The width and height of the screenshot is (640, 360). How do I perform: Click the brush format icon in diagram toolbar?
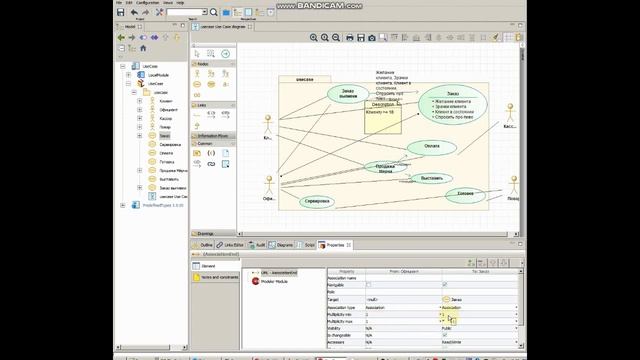[x=495, y=38]
